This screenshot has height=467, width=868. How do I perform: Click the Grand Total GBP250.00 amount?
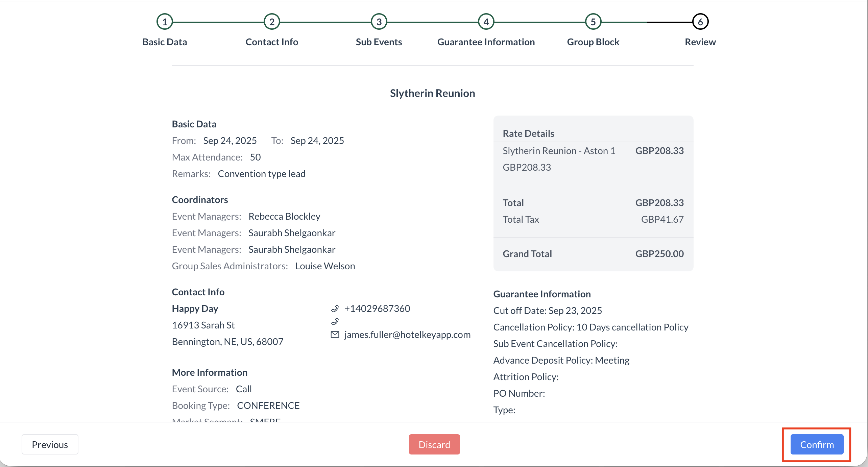(659, 254)
